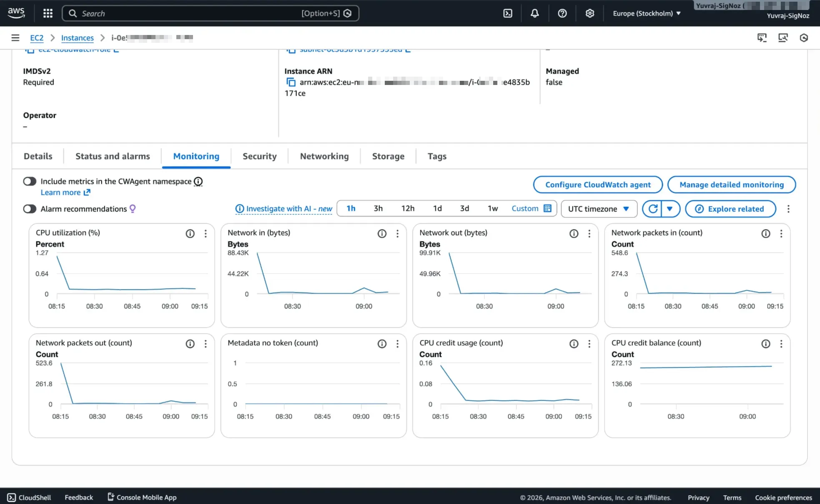Expand the auto-refresh interval dropdown arrow
The image size is (820, 504).
coord(670,209)
